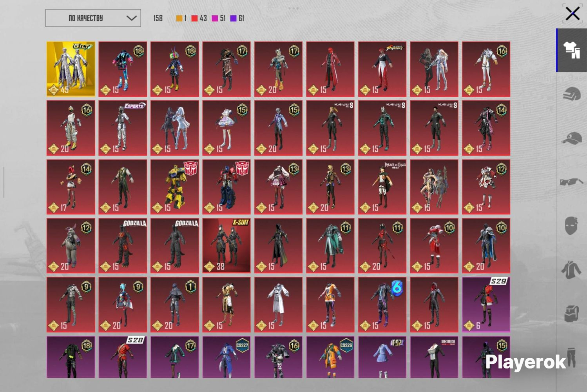Select the X-SUIT outfit card
The height and width of the screenshot is (392, 587).
[226, 245]
